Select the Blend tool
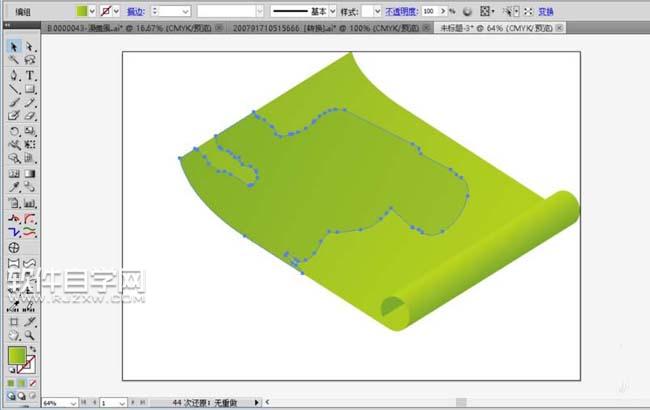 (x=29, y=187)
